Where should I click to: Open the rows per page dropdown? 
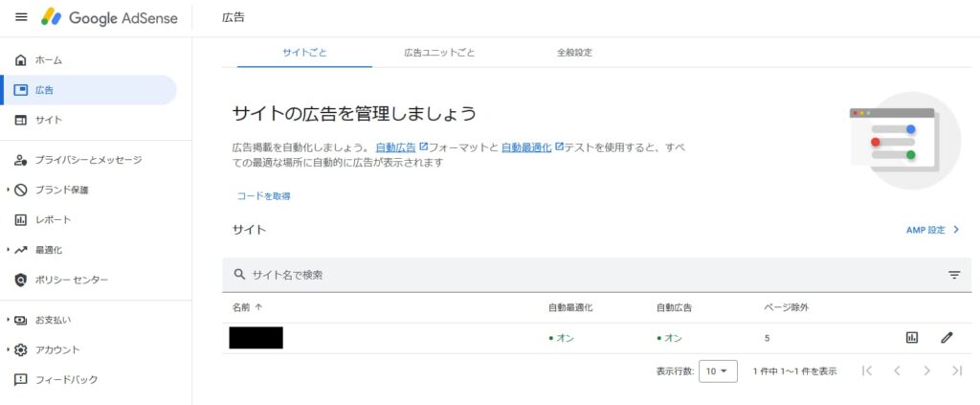tap(718, 371)
